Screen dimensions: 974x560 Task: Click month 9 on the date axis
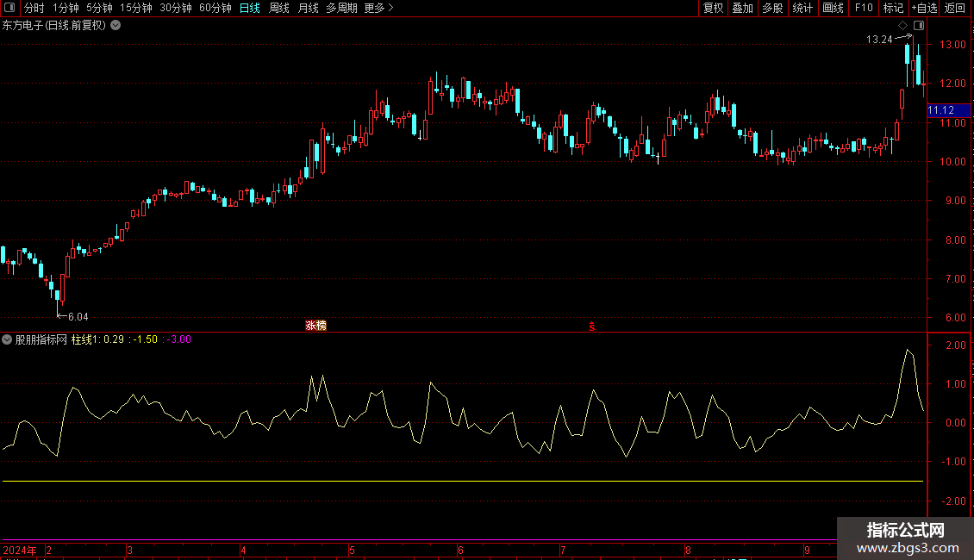coord(807,550)
